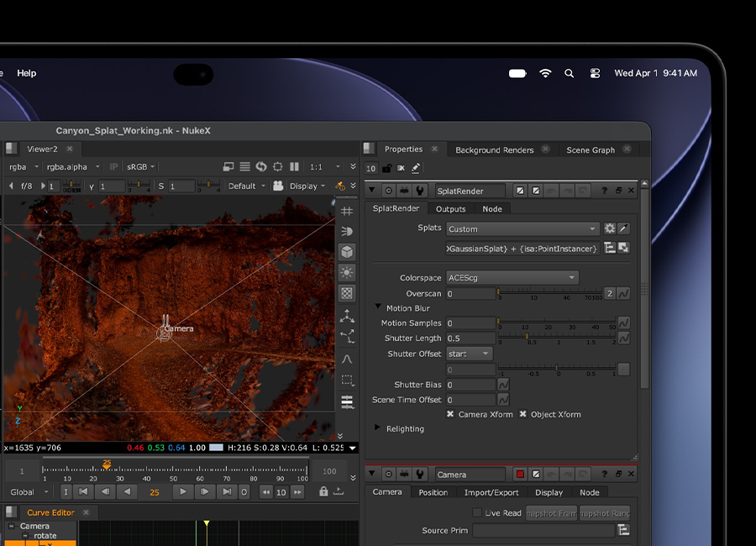756x546 pixels.
Task: Click the region of interest icon in the viewer toolbar
Action: tap(278, 167)
